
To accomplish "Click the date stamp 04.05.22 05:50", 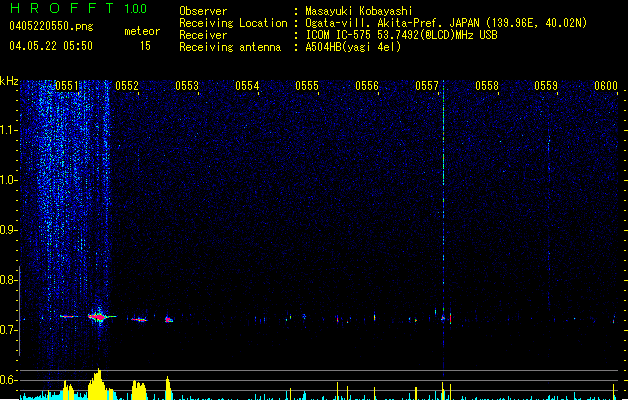I will (x=51, y=46).
